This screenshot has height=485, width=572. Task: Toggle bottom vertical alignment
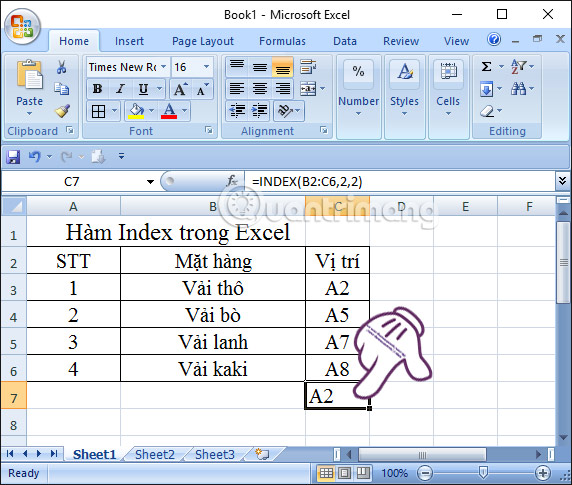click(282, 66)
